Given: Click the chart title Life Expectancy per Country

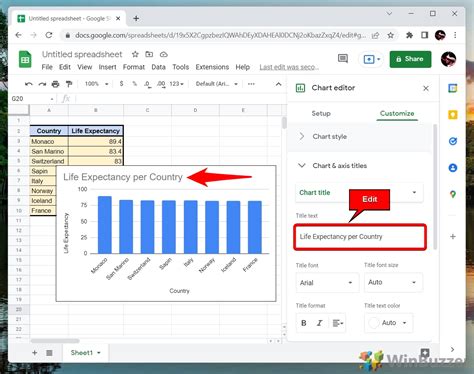Looking at the screenshot, I should pos(123,177).
